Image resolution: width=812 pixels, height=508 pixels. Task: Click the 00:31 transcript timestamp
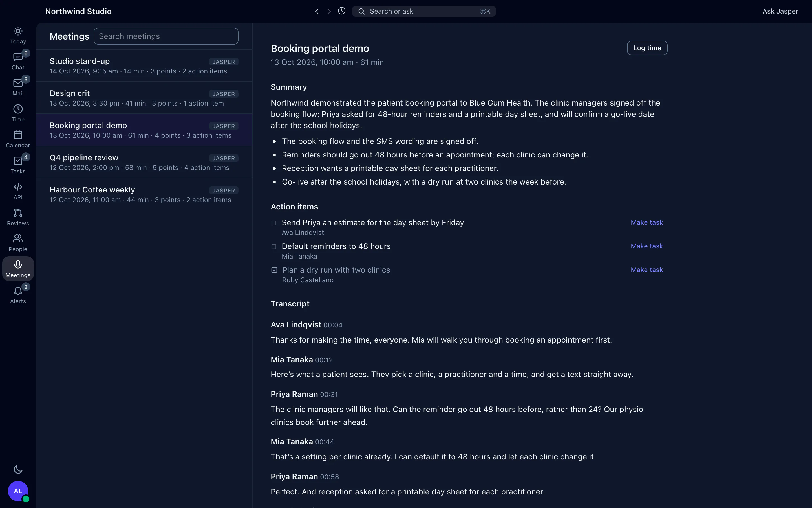click(x=329, y=395)
